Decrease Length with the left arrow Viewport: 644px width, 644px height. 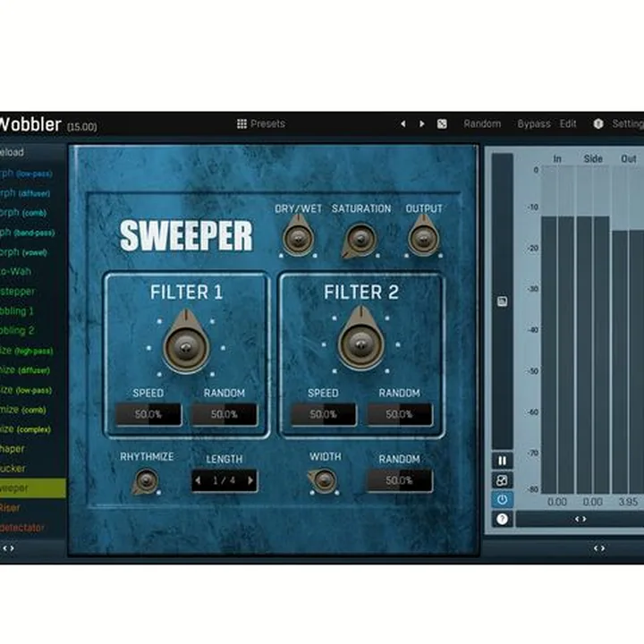point(198,480)
